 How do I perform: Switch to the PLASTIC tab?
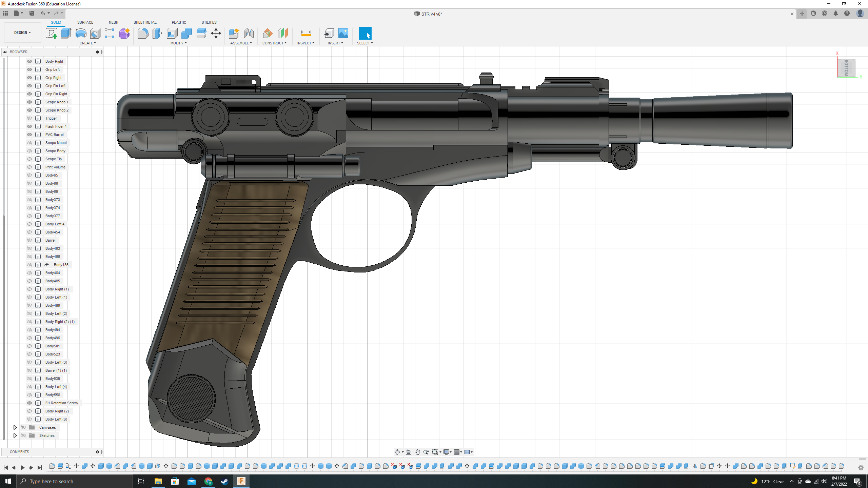point(179,22)
